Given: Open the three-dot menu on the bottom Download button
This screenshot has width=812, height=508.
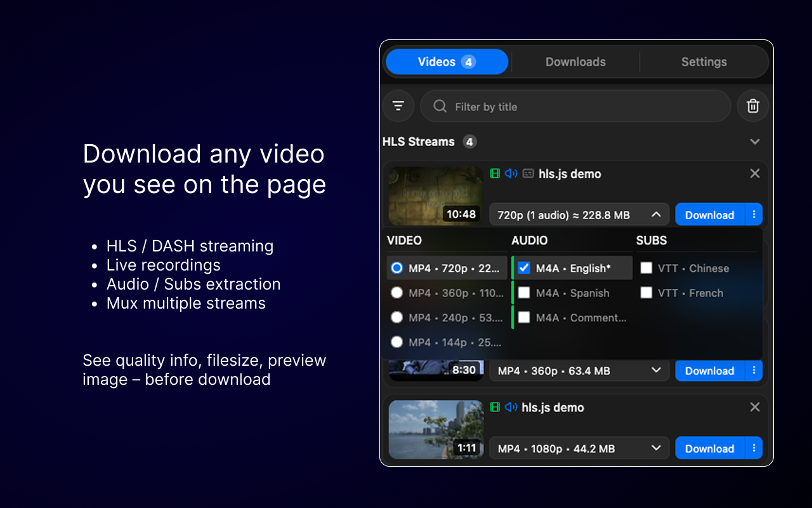Looking at the screenshot, I should 756,448.
